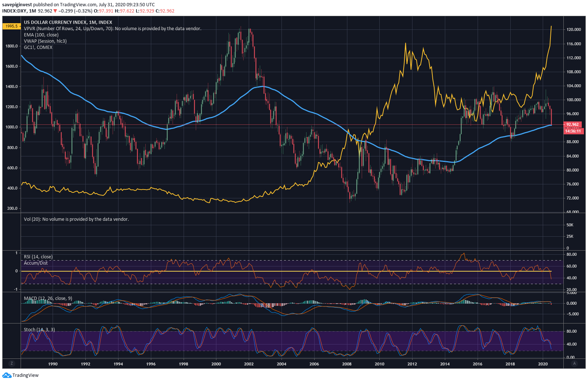Viewport: 588px width, 382px height.
Task: Select the EMA (100, close) legend entry
Action: pos(41,35)
